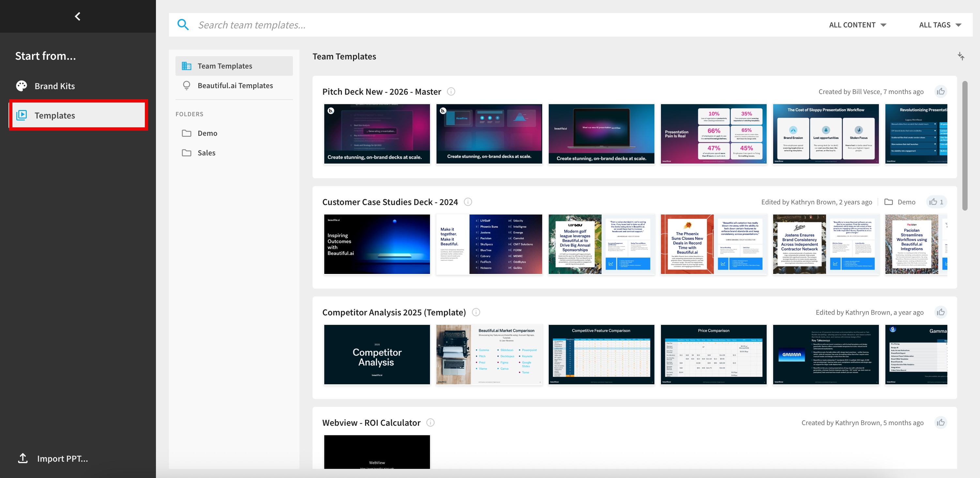The image size is (980, 478).
Task: Open 'Make it together' customer list slide
Action: 489,244
